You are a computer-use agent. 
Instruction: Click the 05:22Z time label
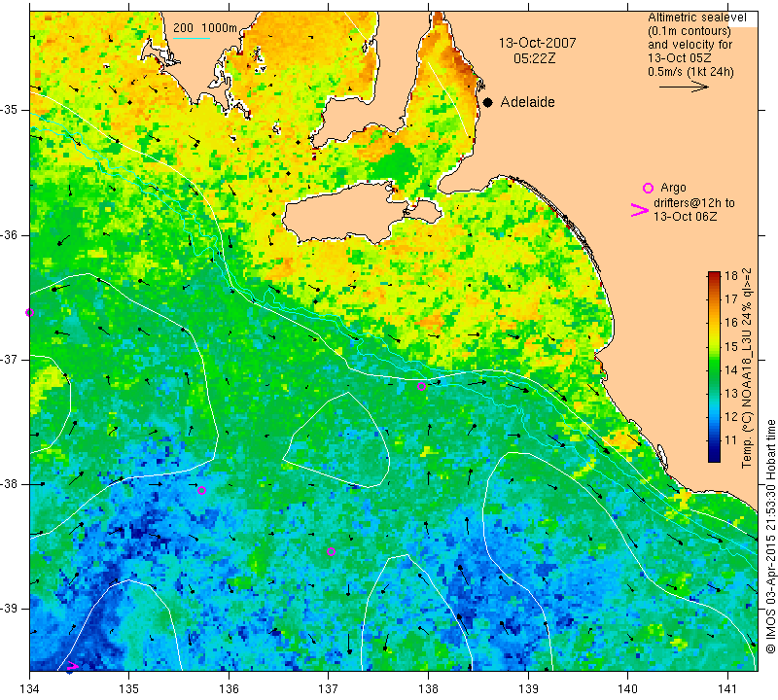tap(534, 58)
